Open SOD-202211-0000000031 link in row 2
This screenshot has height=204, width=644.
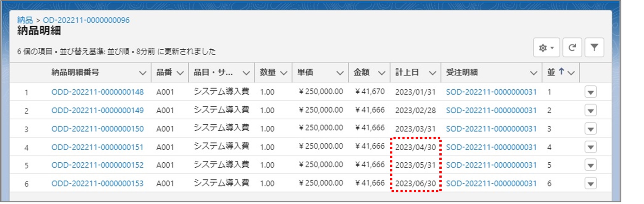point(491,110)
